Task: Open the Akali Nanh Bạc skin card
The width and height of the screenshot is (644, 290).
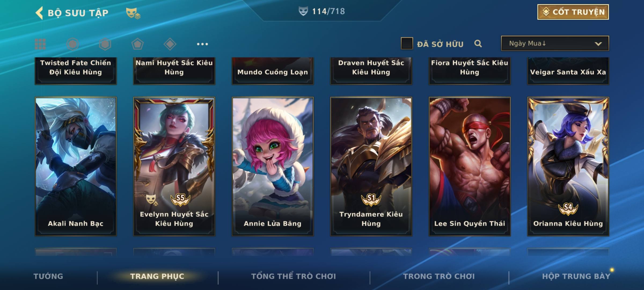Action: click(76, 166)
